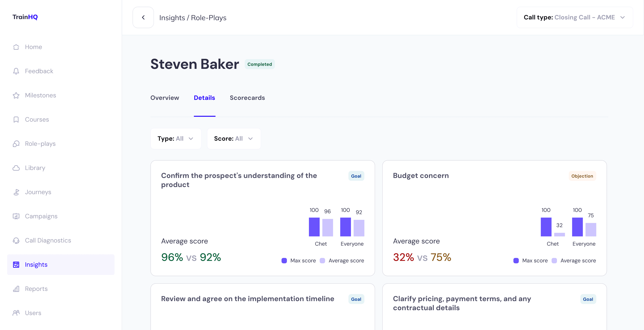Open the Journeys sidebar link

[x=38, y=192]
